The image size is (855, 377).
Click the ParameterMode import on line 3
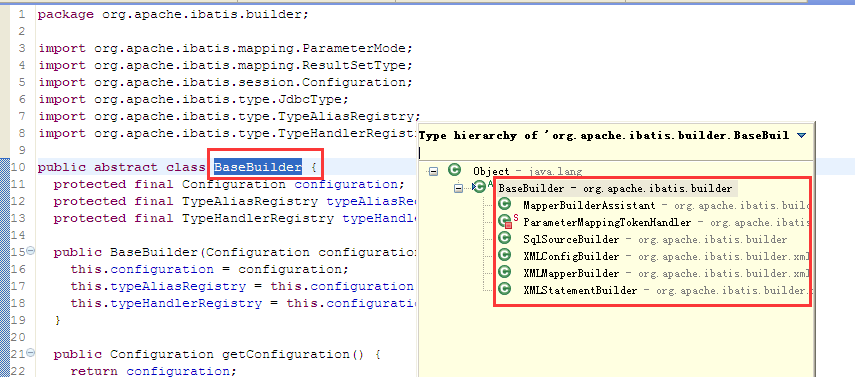click(226, 49)
